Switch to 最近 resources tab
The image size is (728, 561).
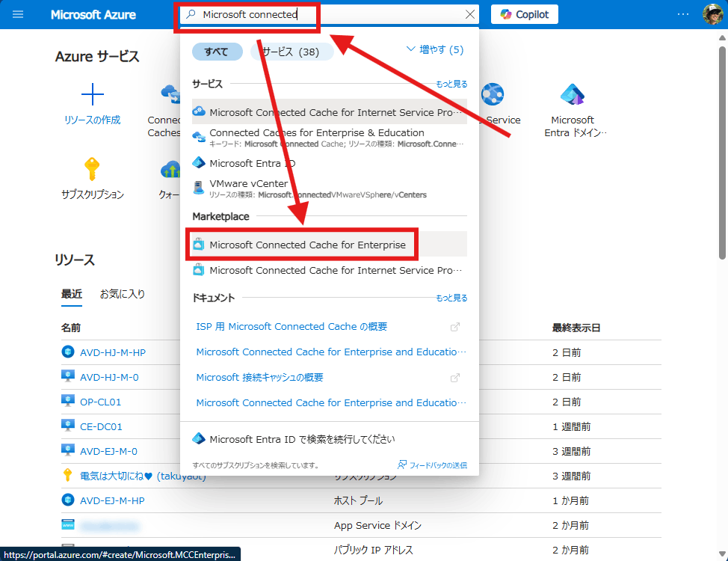click(72, 294)
